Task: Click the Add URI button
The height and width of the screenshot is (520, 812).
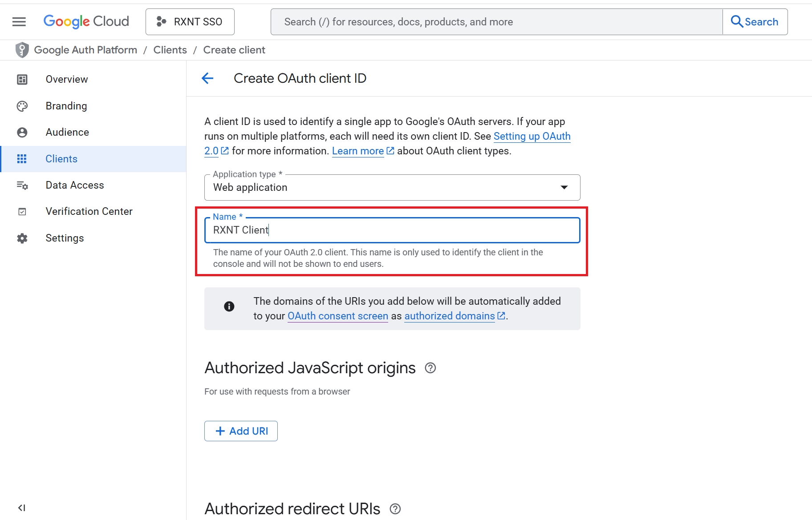Action: (241, 431)
